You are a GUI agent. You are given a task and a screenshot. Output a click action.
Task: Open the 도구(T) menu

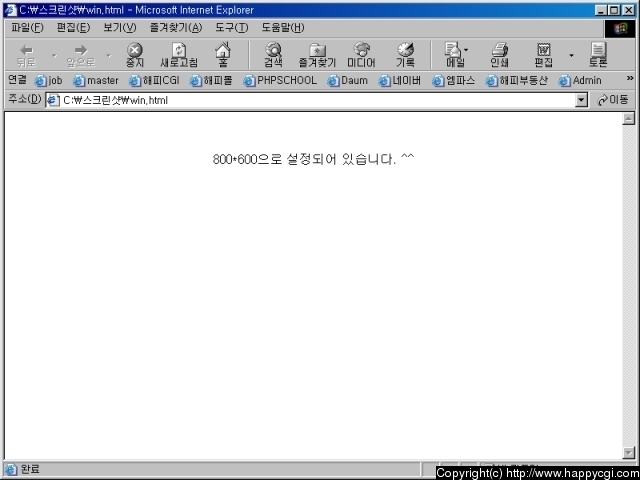tap(231, 28)
